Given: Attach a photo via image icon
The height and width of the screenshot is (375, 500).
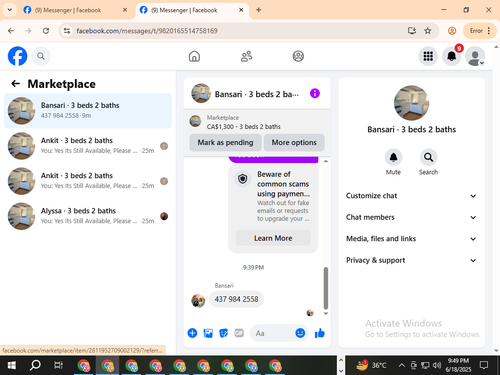Looking at the screenshot, I should tap(208, 333).
